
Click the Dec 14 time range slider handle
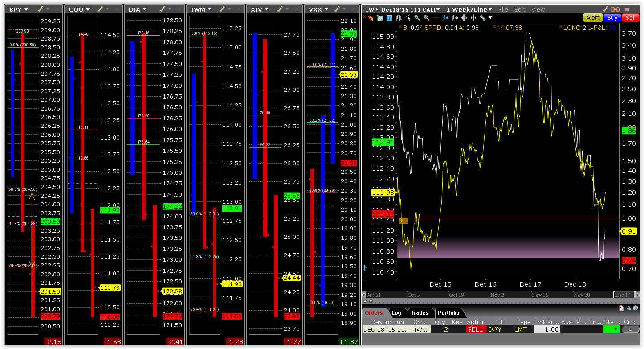coord(624,295)
